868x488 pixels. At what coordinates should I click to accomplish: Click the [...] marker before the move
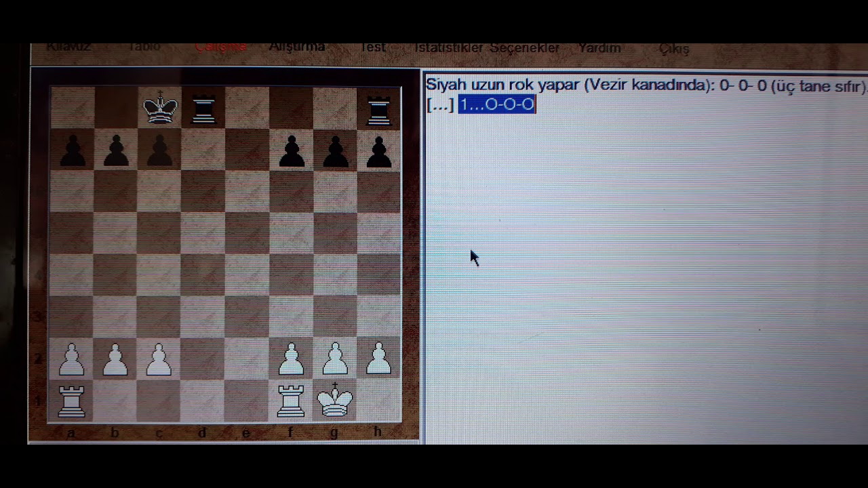(x=440, y=105)
